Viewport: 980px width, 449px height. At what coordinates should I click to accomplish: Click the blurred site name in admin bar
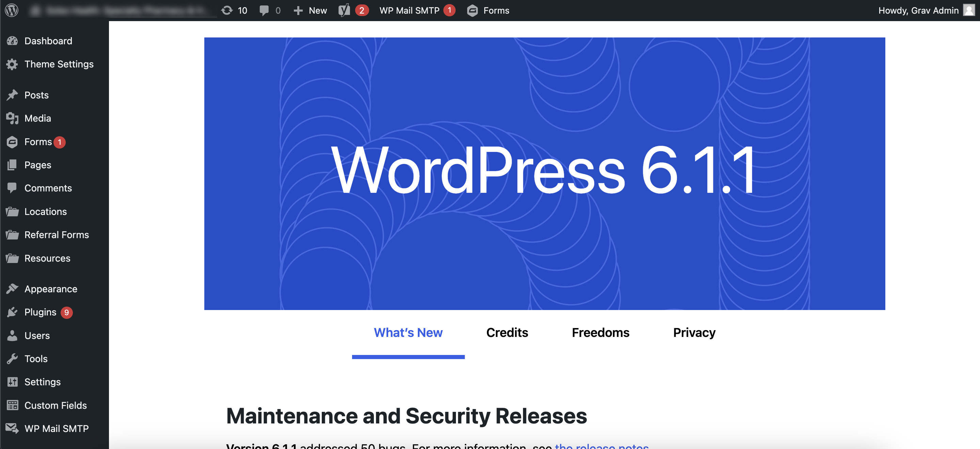(122, 10)
